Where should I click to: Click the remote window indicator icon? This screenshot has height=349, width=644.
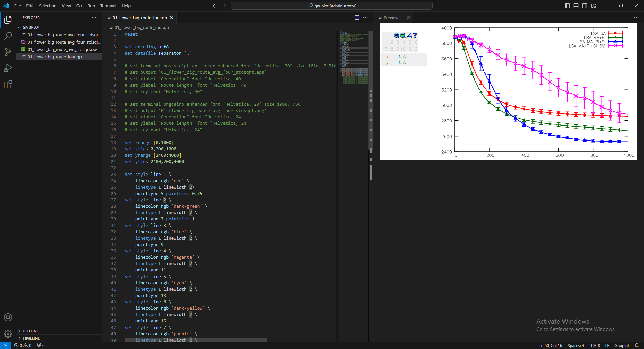[6, 345]
